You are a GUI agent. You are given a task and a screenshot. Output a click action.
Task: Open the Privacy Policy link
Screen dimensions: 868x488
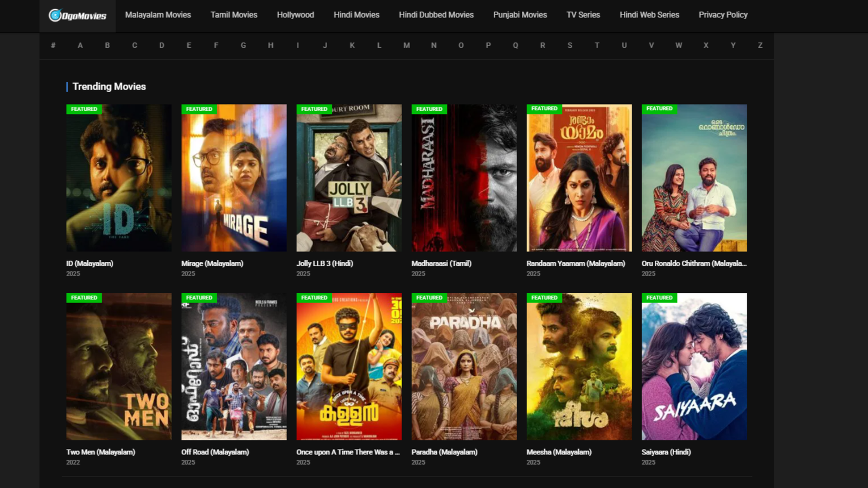(x=723, y=15)
